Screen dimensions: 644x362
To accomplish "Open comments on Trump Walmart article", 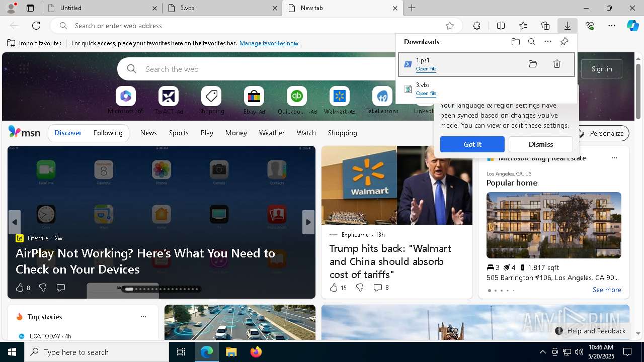I will [381, 288].
